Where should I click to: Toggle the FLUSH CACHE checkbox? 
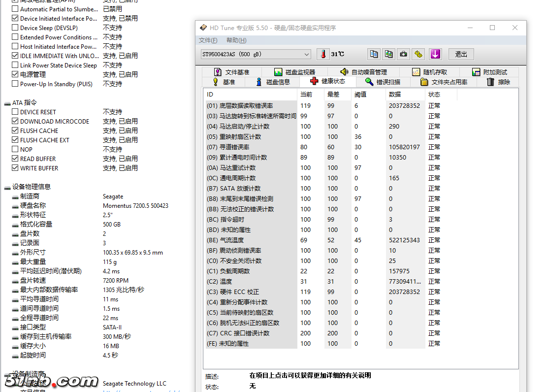(15, 131)
